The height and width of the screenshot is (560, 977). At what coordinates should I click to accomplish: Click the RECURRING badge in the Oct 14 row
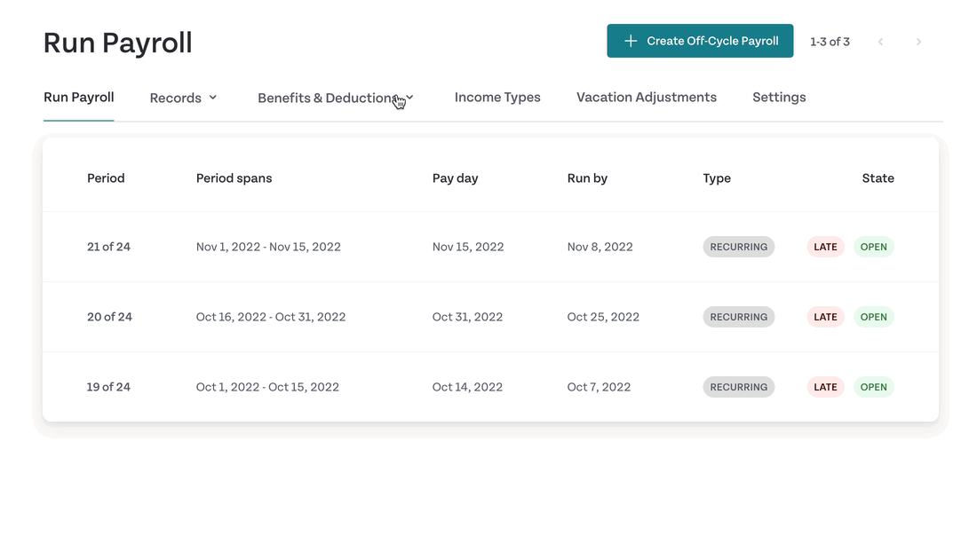(738, 387)
